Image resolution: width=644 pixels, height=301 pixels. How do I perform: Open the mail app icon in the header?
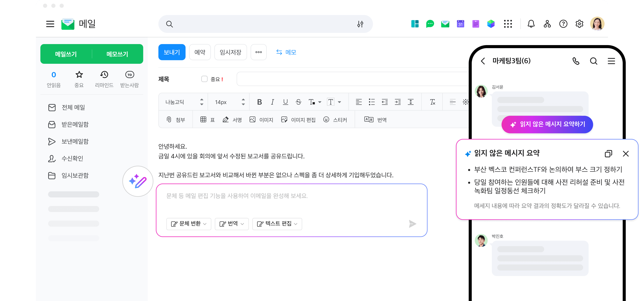point(445,24)
